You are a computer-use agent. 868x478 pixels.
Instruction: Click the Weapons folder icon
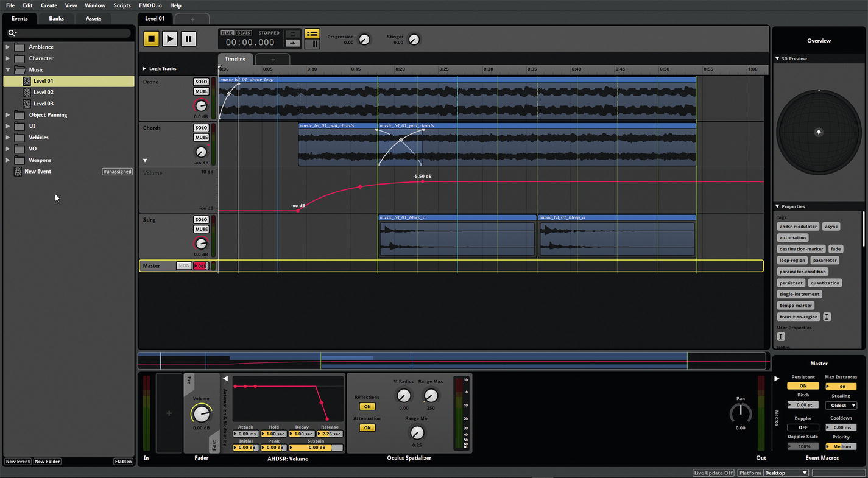[19, 160]
